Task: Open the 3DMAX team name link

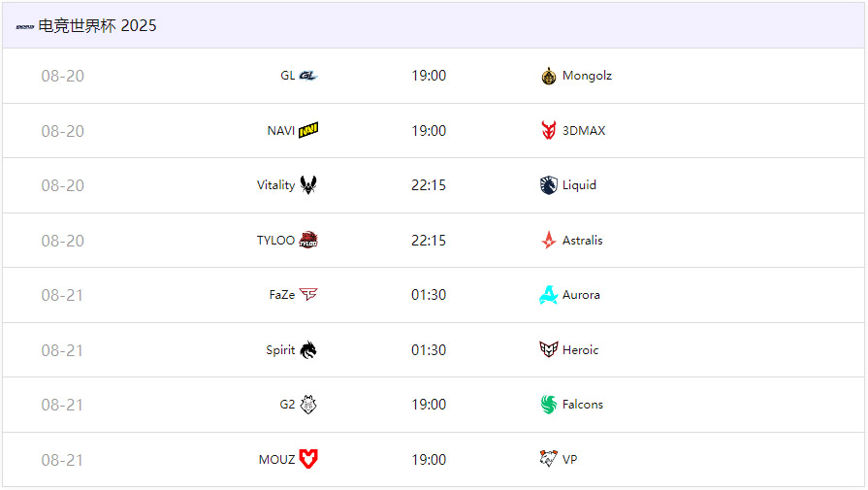Action: pos(584,131)
